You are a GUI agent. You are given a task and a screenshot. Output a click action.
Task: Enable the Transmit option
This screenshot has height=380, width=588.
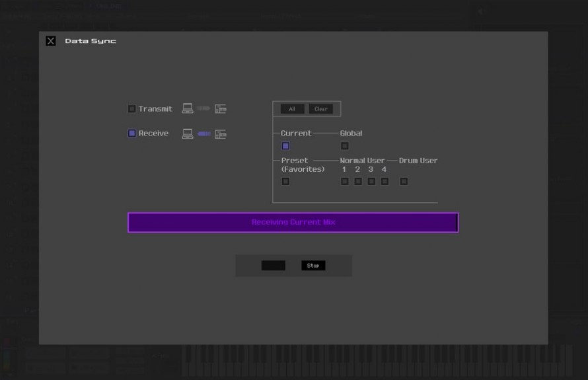point(132,109)
